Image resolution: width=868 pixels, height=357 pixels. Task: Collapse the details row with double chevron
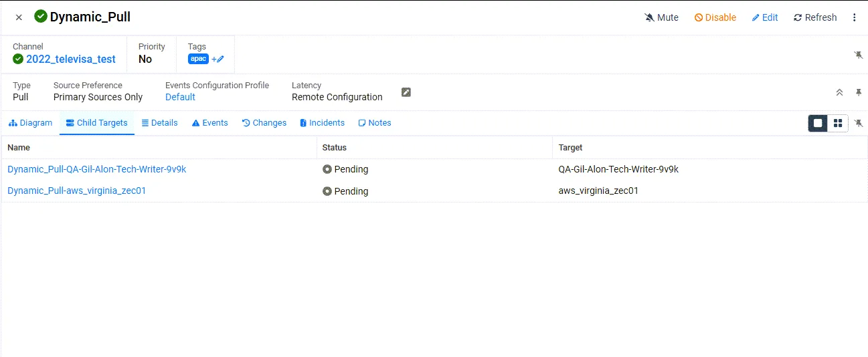(x=839, y=92)
